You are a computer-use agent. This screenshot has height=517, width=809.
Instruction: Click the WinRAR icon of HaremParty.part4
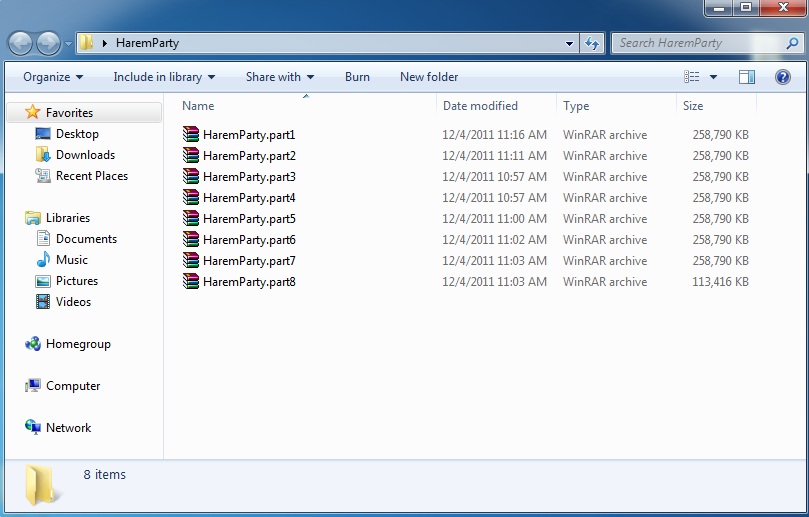190,197
